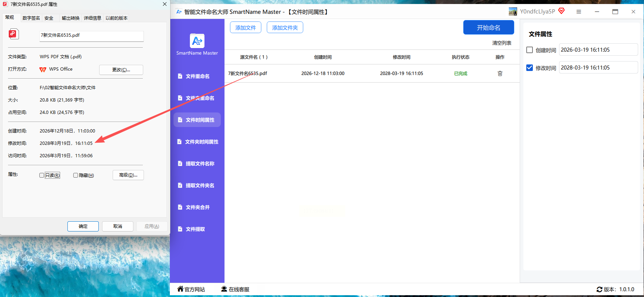Enable the 创建时间 checkbox

pyautogui.click(x=530, y=50)
